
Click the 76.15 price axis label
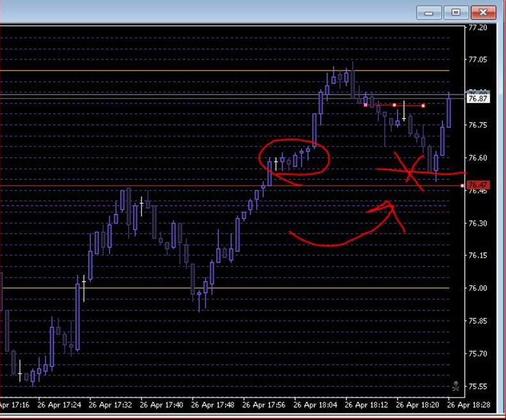[478, 256]
